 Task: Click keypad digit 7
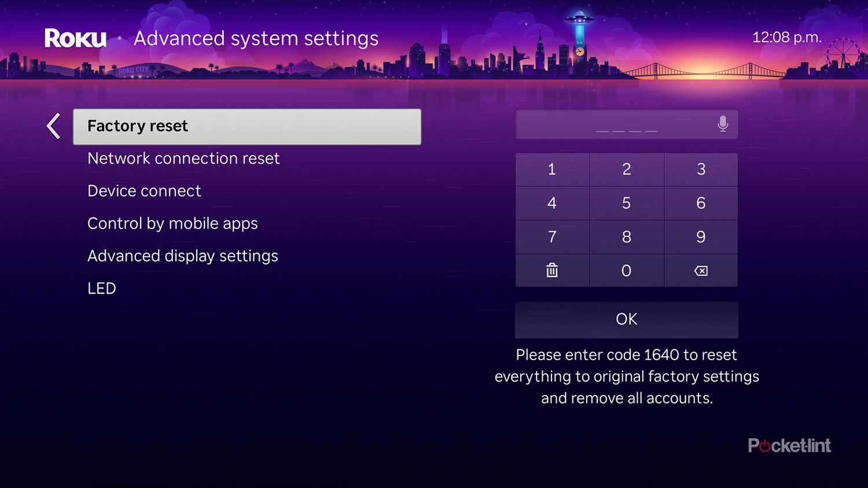point(552,237)
